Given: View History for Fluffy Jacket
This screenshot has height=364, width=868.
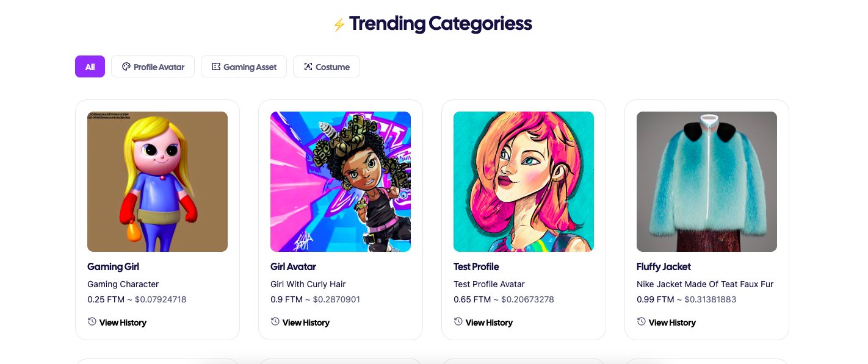Looking at the screenshot, I should [x=667, y=322].
